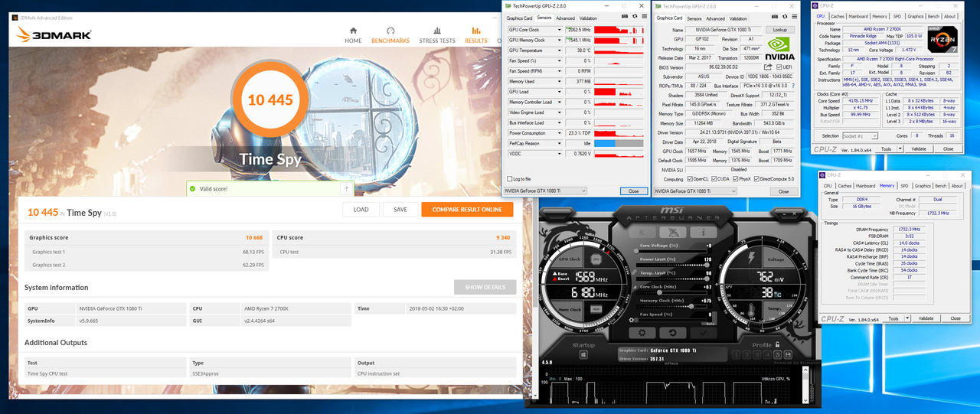This screenshot has width=980, height=414.
Task: Click SHOW DETAILS button
Action: (485, 287)
